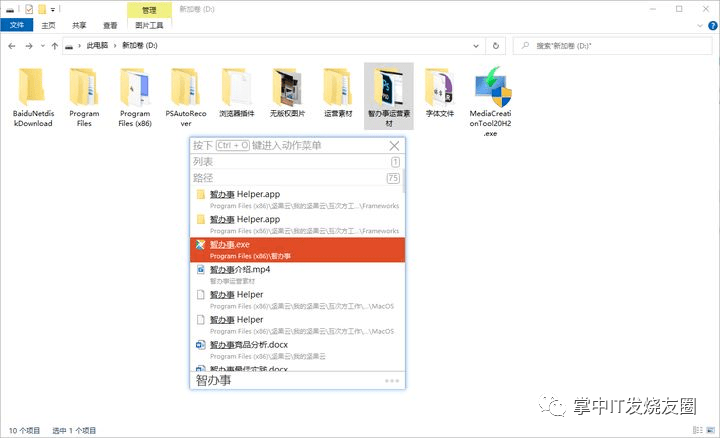
Task: Launch MediaCreationTool20H2.exe
Action: [x=490, y=102]
